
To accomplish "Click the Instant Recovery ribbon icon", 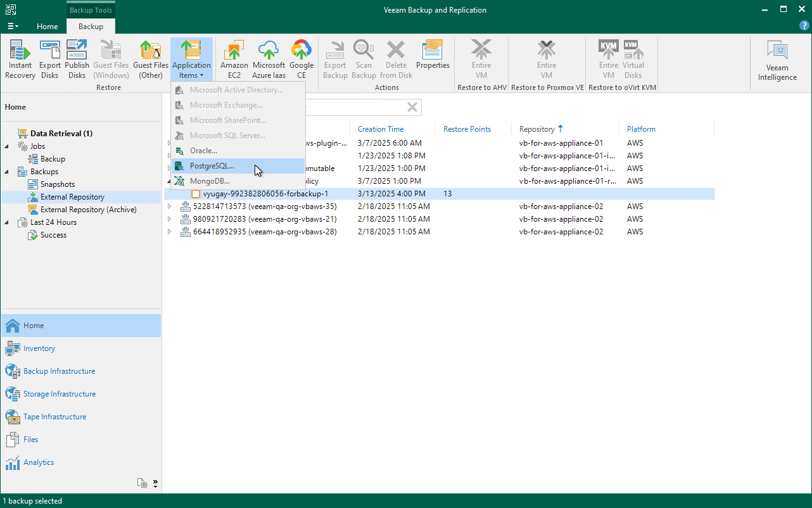I will (x=20, y=60).
